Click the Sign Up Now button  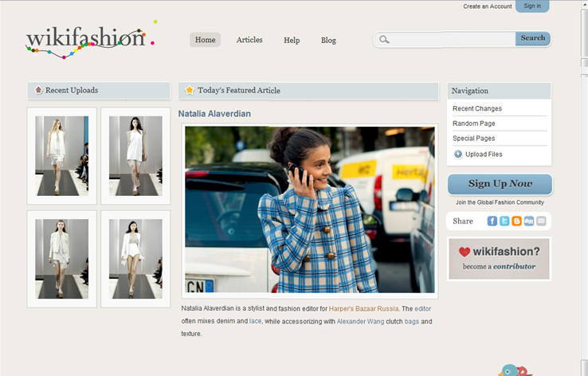[500, 184]
